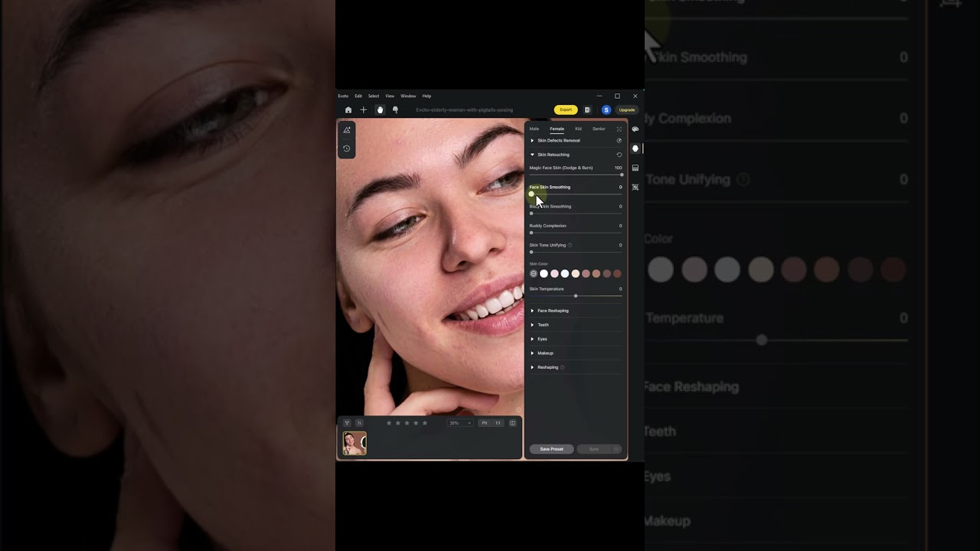
Task: Pick the darkest brown skin color swatch
Action: pyautogui.click(x=617, y=274)
